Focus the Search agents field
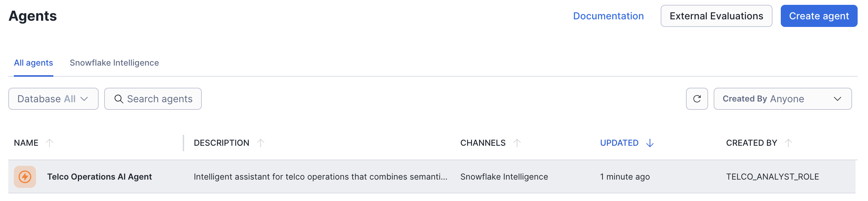Viewport: 868px width, 201px height. (160, 99)
